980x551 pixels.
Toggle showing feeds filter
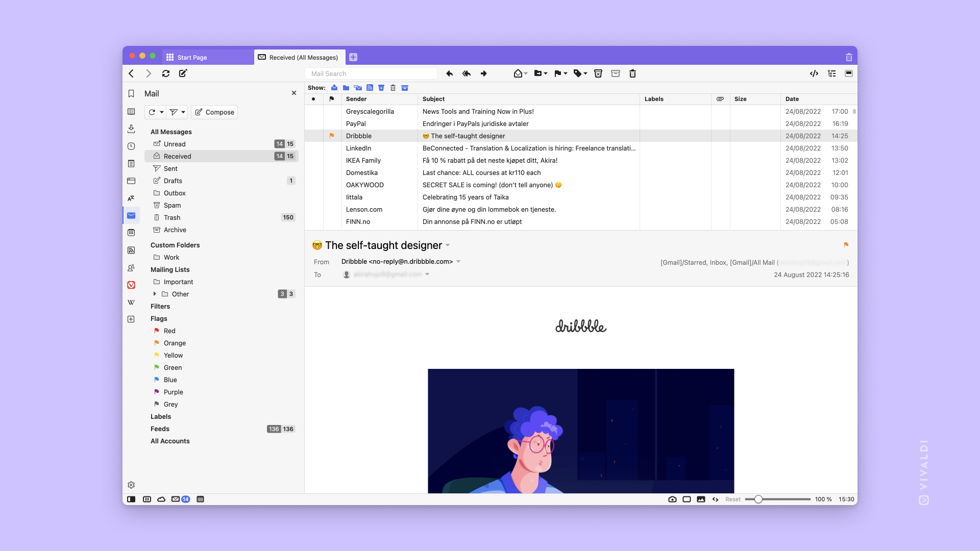[x=370, y=88]
